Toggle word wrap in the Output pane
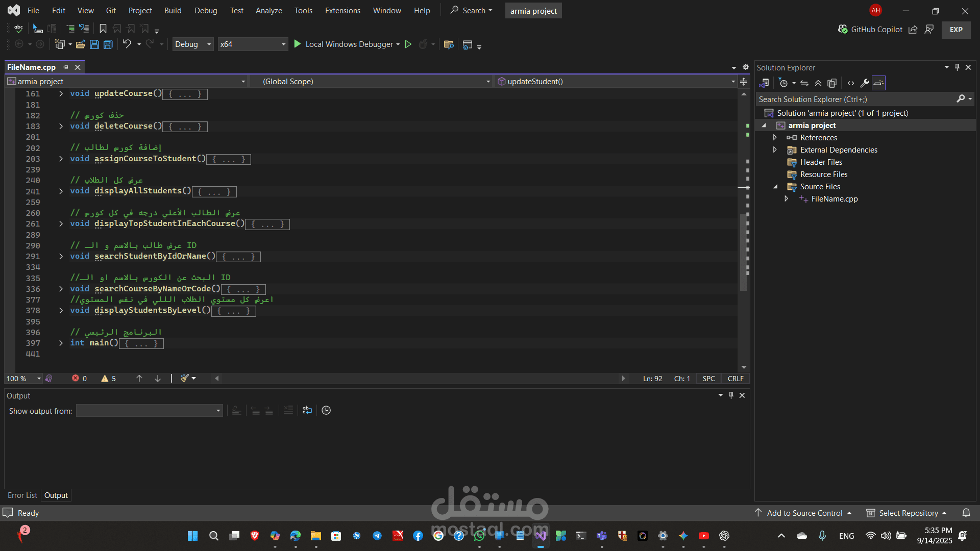This screenshot has width=980, height=551. click(x=307, y=410)
